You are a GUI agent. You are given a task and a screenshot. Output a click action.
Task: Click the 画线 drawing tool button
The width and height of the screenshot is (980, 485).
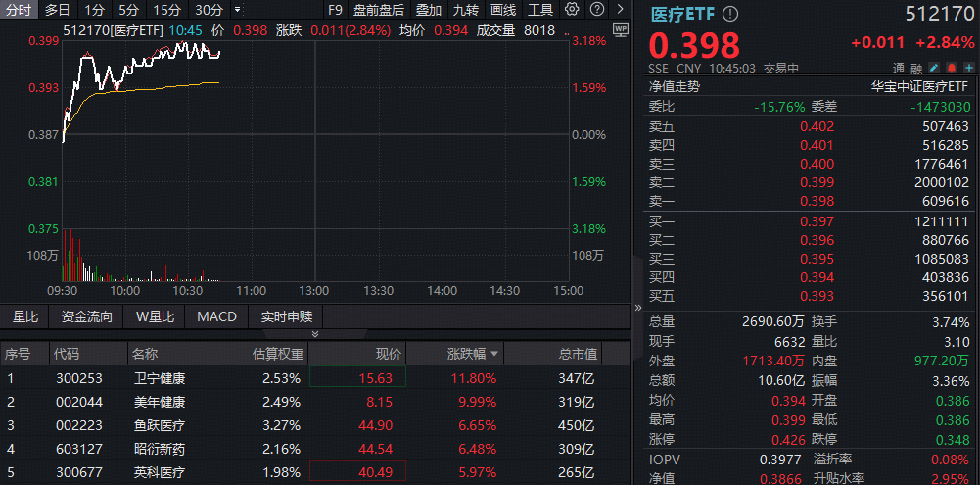(x=503, y=10)
